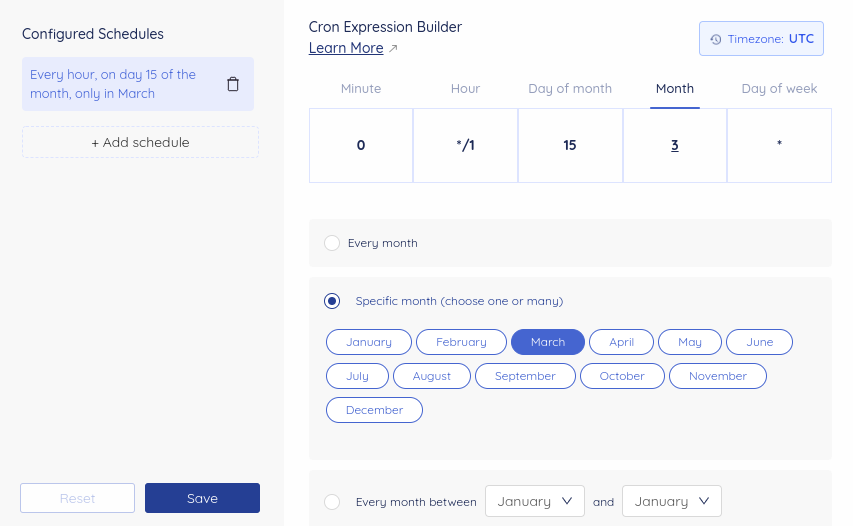Toggle the October month chip
Viewport: 853px width, 526px height.
point(622,376)
